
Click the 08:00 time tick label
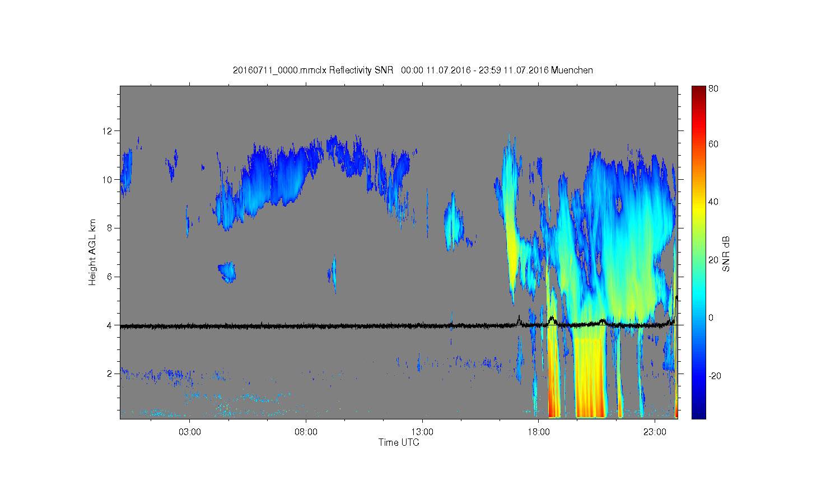[306, 432]
